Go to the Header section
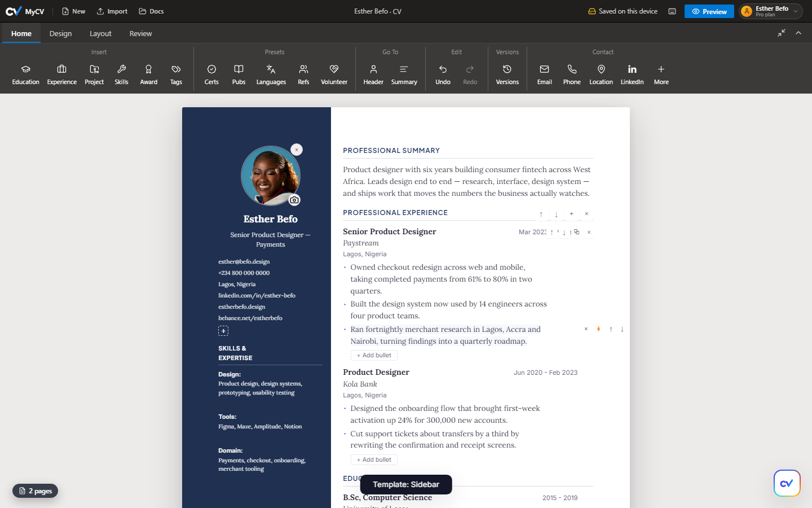Screen dimensions: 812x508 pyautogui.click(x=373, y=75)
